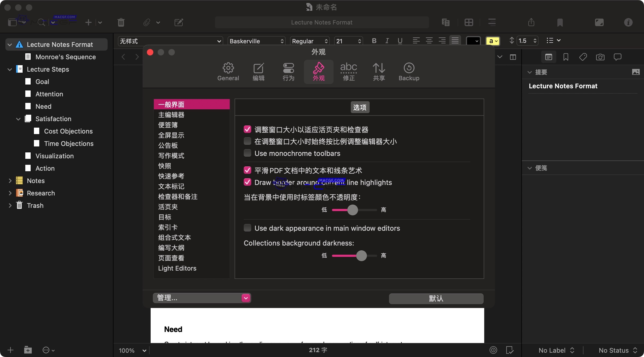Image resolution: width=644 pixels, height=357 pixels.
Task: Expand the Research folder in the binder
Action: (x=10, y=193)
